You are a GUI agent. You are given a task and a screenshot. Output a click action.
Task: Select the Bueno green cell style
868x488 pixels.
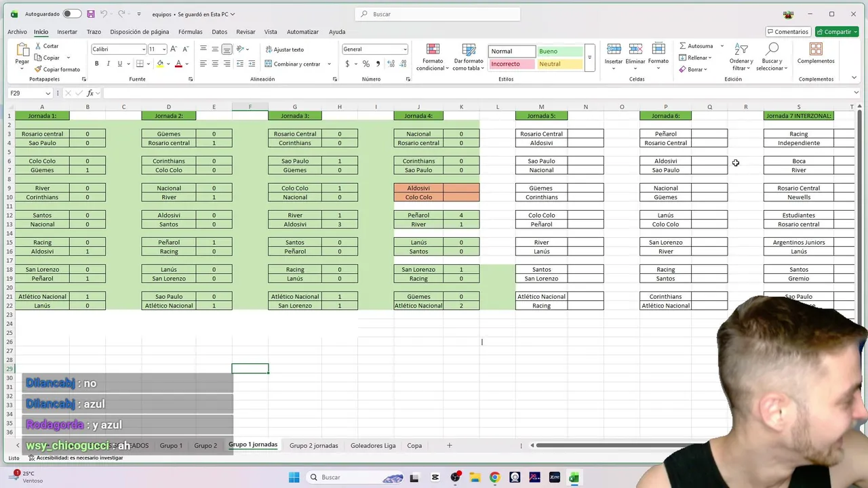coord(559,52)
